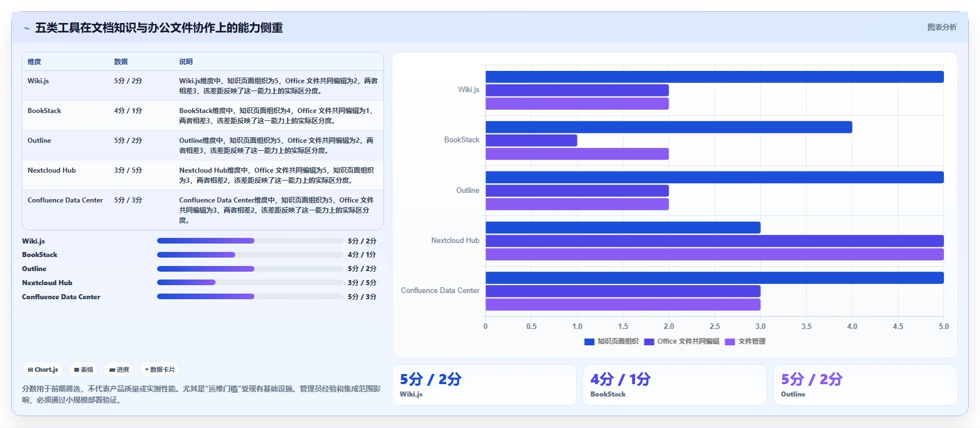Click the 5分 / 3分 value in the table
Screen dimensions: 980x428
click(128, 200)
